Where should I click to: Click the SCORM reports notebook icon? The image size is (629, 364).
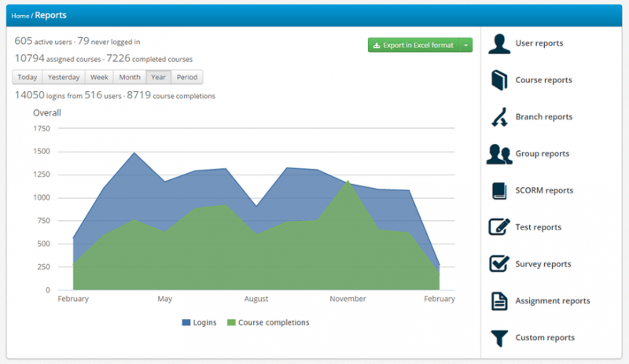click(x=499, y=190)
